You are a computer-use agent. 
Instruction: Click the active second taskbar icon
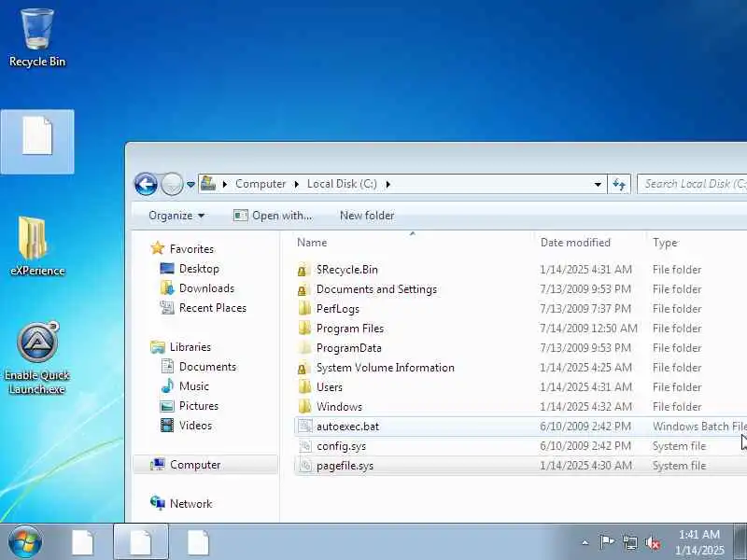(x=141, y=542)
